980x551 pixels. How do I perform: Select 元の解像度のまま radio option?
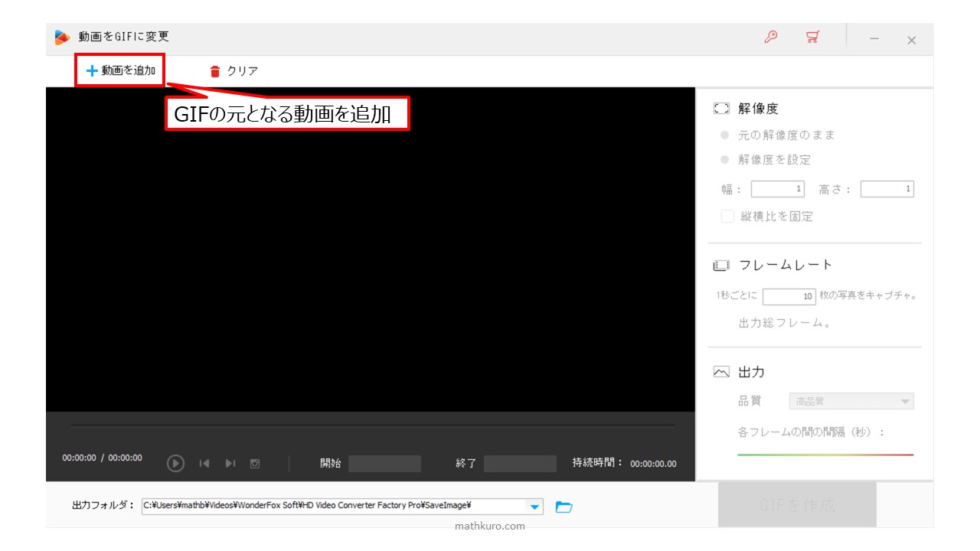(724, 135)
